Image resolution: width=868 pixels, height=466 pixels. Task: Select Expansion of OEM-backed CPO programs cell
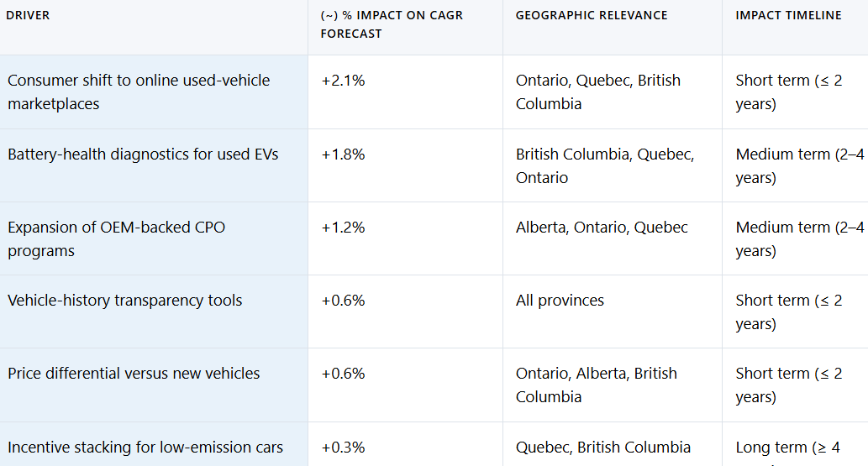click(x=116, y=238)
